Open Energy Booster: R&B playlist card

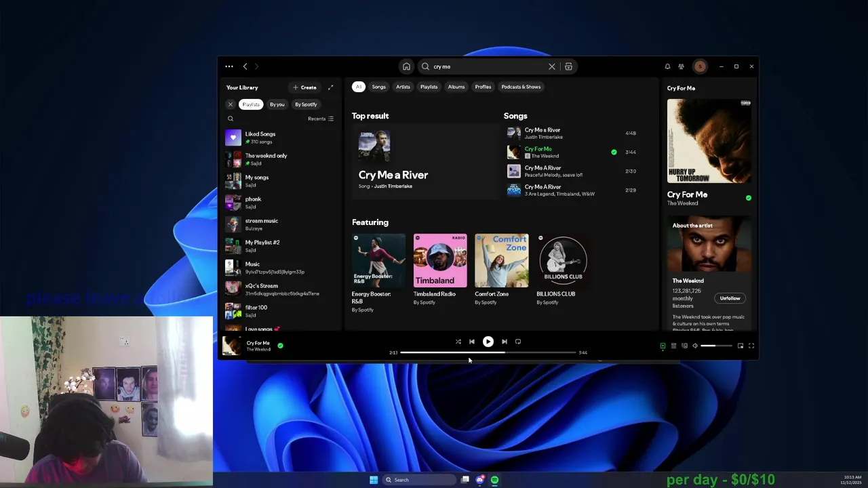(378, 273)
